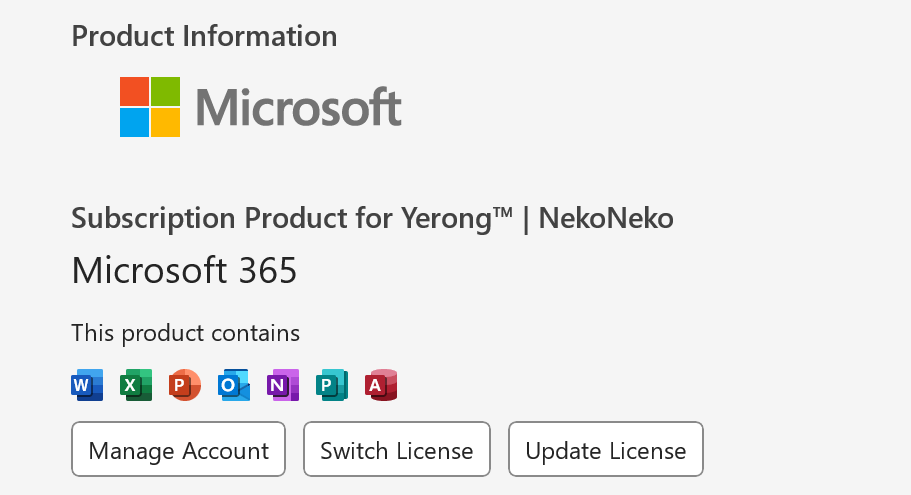Click the Word app icon
The height and width of the screenshot is (495, 911).
[87, 385]
